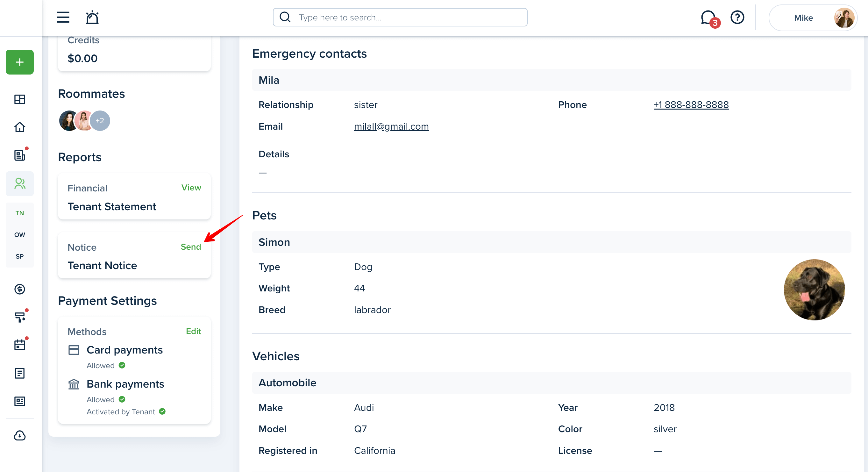Screen dimensions: 868x472
Task: Click the alarm bell reminder icon
Action: [x=92, y=17]
